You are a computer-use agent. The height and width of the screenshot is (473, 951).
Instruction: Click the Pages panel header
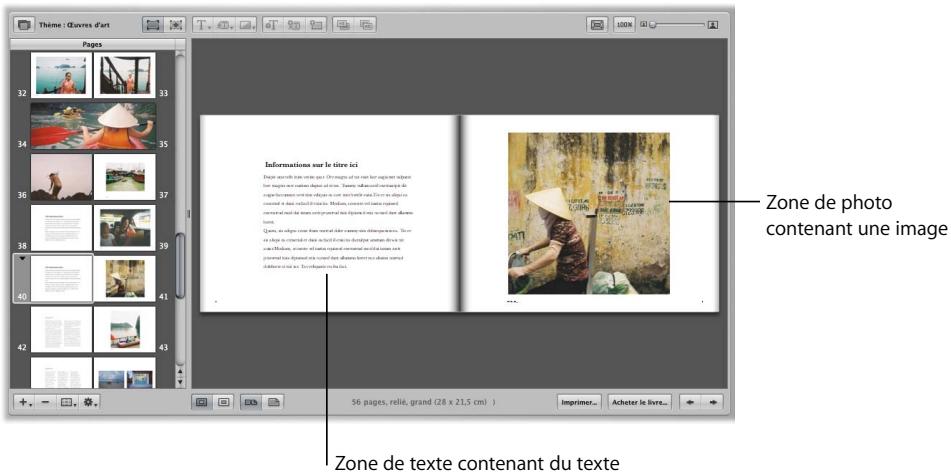click(92, 44)
